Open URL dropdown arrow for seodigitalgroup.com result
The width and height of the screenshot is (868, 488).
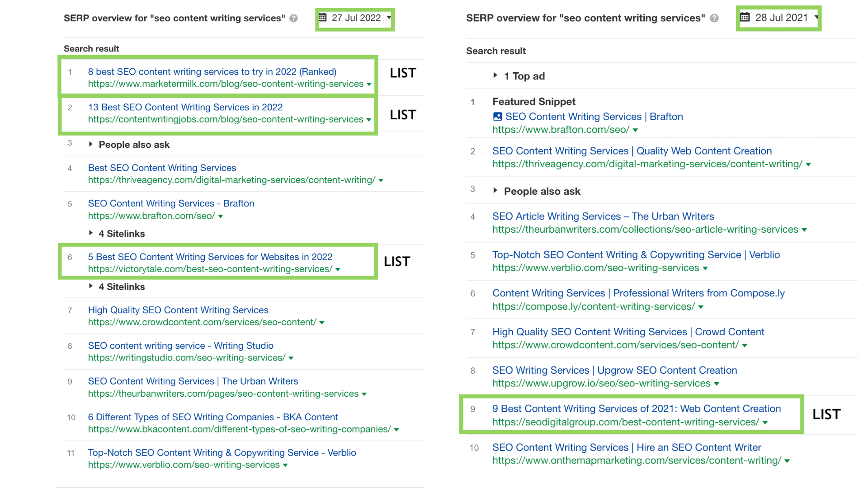point(765,423)
